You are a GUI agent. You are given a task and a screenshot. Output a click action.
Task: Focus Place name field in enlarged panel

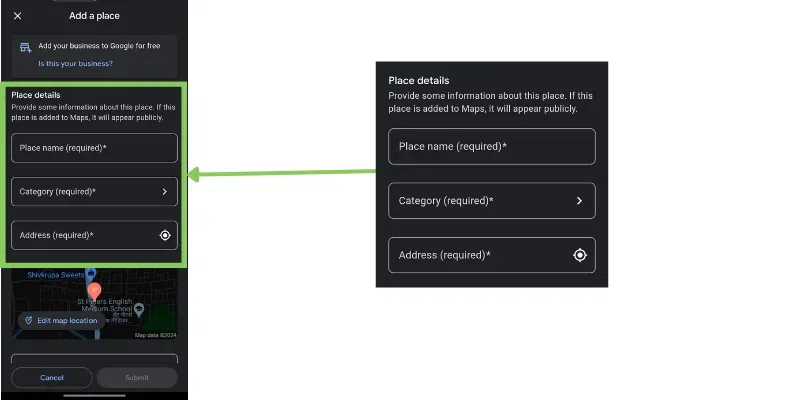click(x=491, y=146)
